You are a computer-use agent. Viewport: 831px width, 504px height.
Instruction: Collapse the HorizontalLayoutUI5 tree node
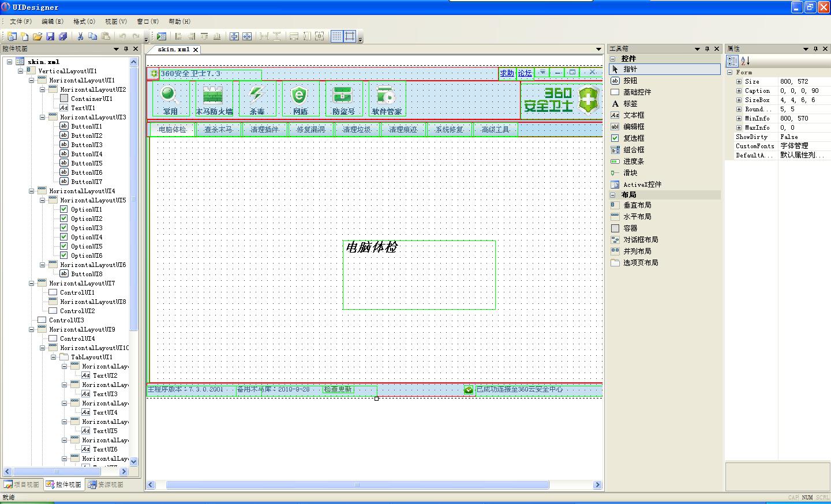[x=43, y=200]
